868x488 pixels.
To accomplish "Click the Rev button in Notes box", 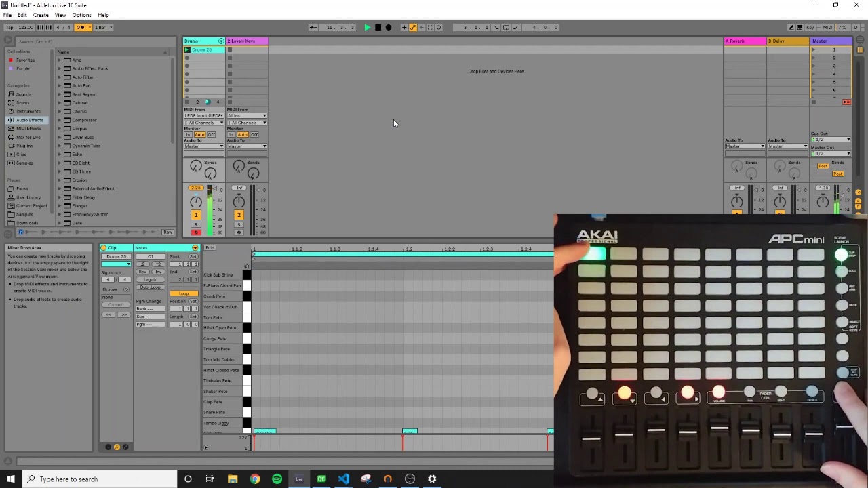I will click(x=143, y=272).
